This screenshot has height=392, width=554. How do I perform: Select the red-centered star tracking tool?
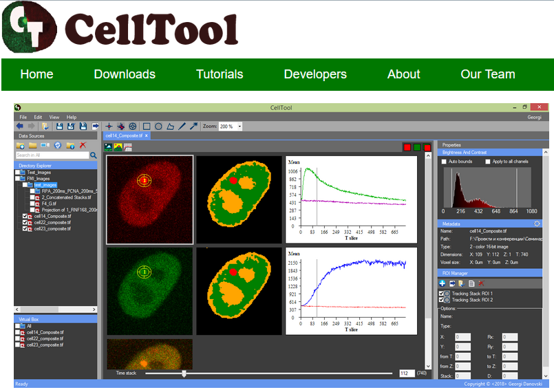[121, 126]
